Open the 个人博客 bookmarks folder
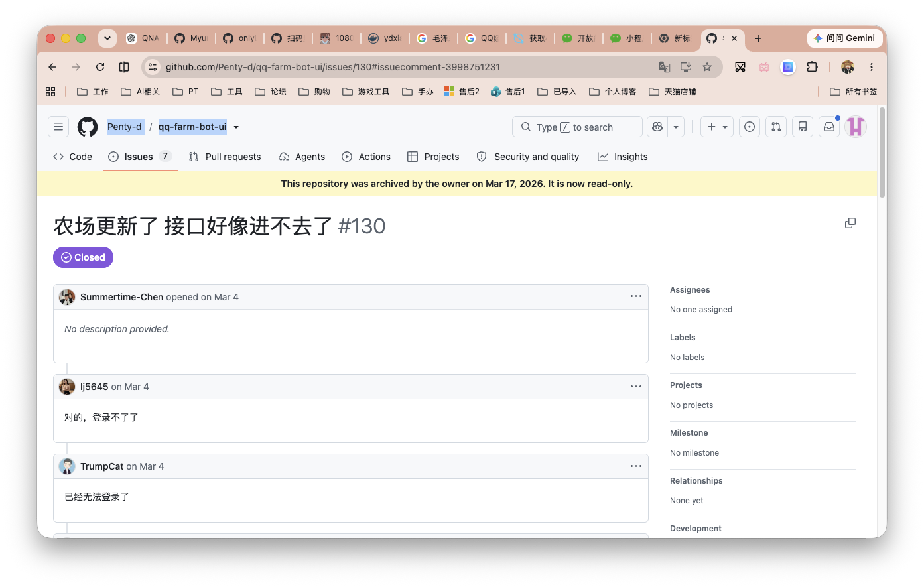 click(613, 92)
